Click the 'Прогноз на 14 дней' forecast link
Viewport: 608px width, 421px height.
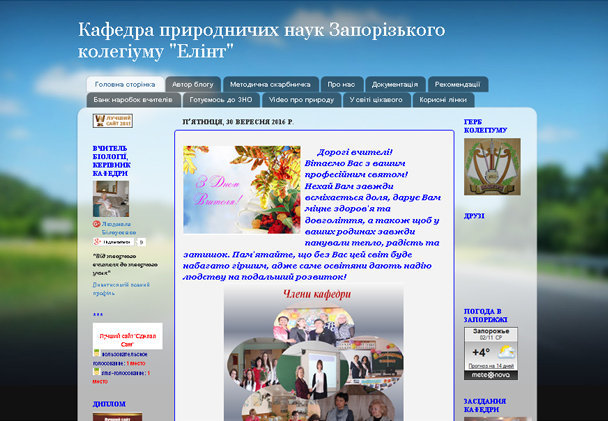[491, 366]
